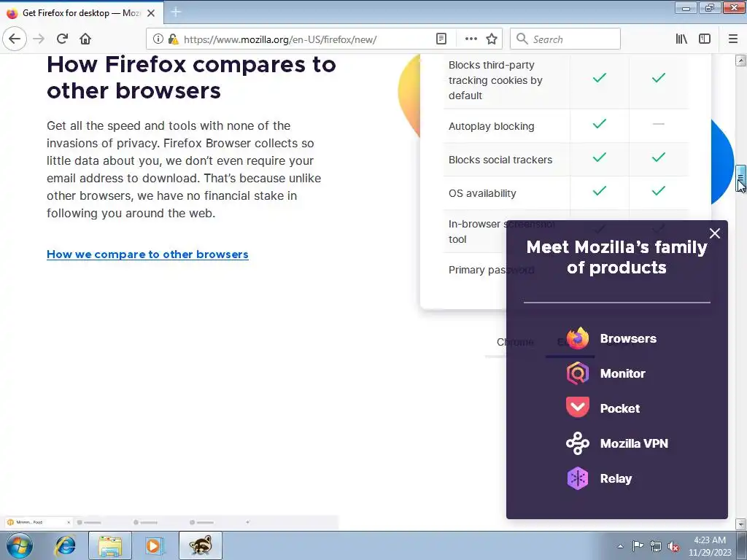Show hidden system tray icons

point(620,546)
